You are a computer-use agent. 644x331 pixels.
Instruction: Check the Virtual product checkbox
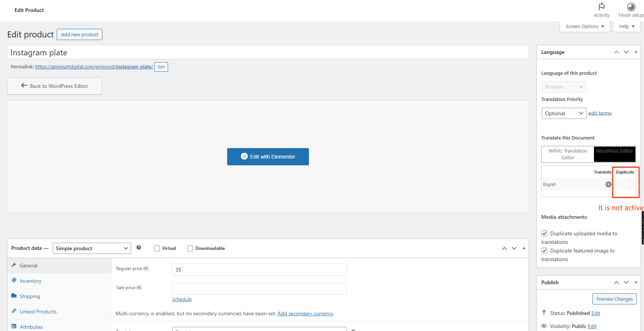[157, 248]
